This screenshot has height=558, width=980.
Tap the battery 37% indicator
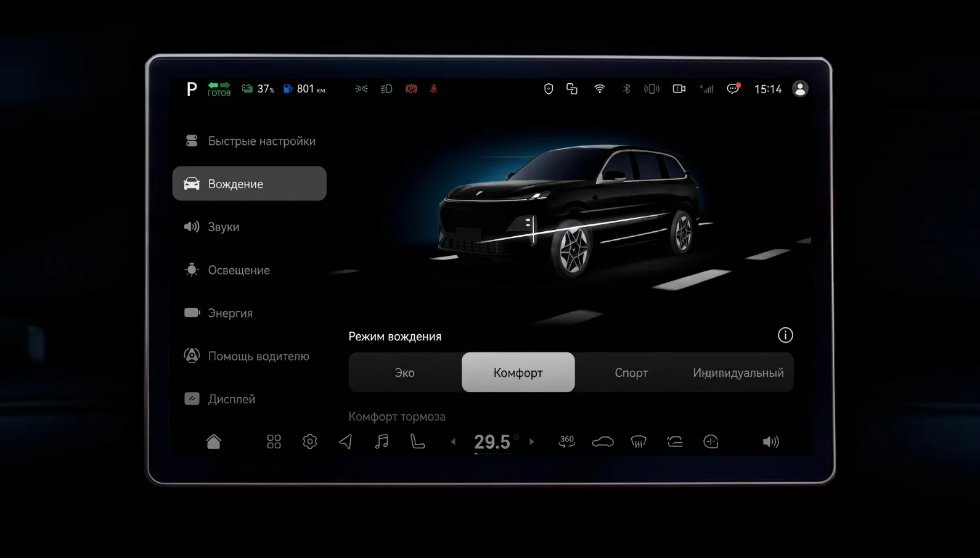point(258,89)
